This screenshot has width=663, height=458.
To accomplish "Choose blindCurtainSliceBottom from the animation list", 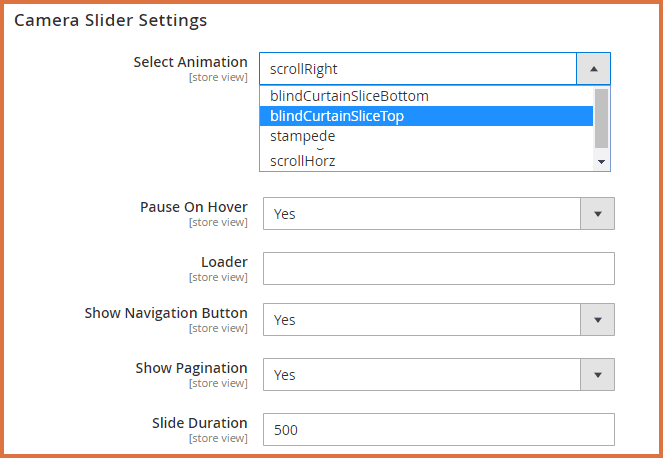I will tap(349, 97).
